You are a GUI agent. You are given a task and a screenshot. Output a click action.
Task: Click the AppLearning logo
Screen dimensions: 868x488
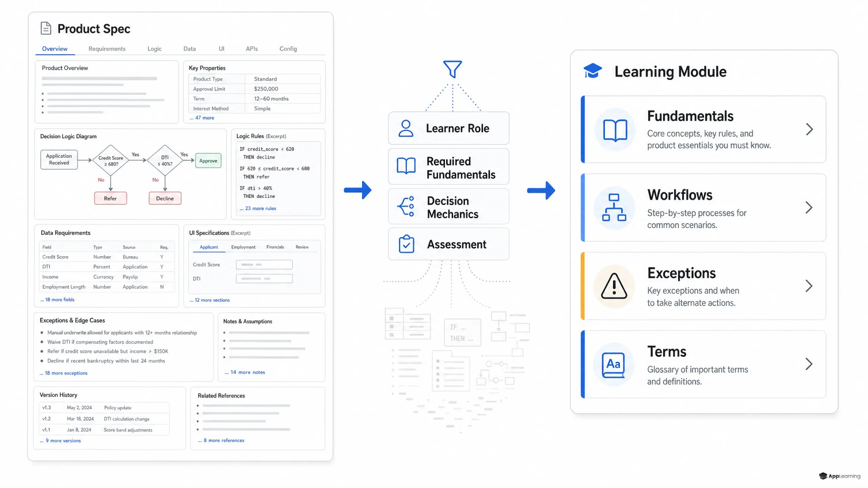(840, 476)
